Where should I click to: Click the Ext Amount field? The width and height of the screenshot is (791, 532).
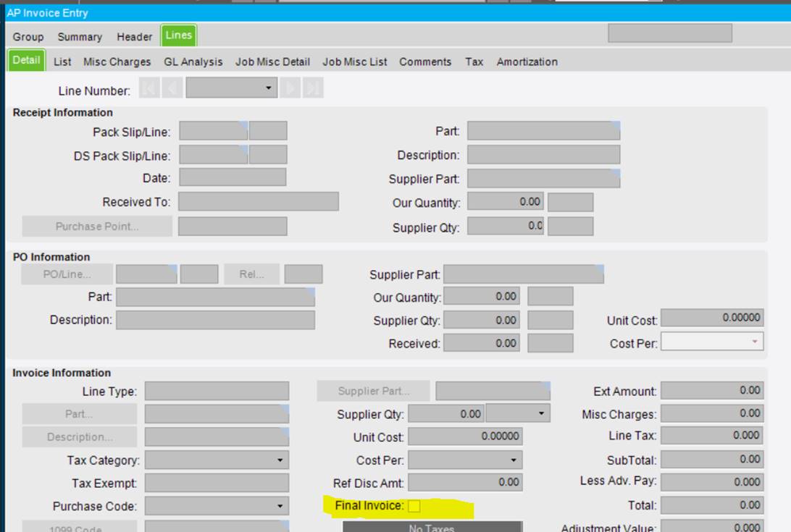(712, 390)
